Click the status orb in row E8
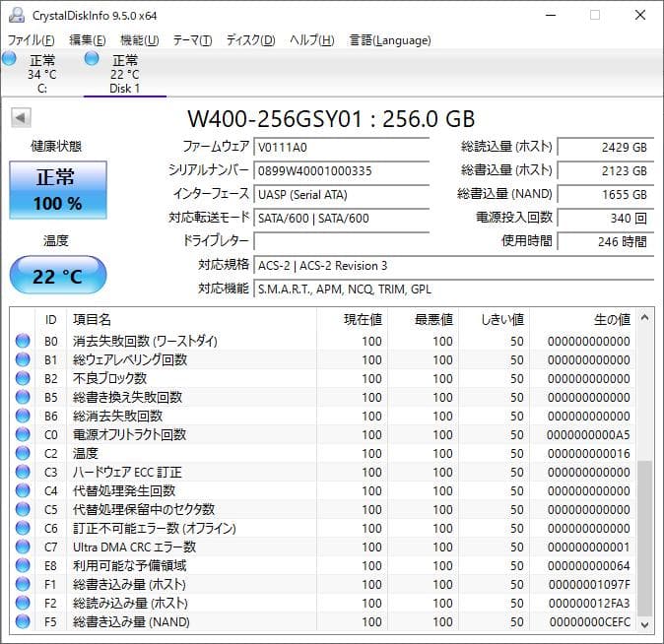The height and width of the screenshot is (644, 664). tap(23, 565)
